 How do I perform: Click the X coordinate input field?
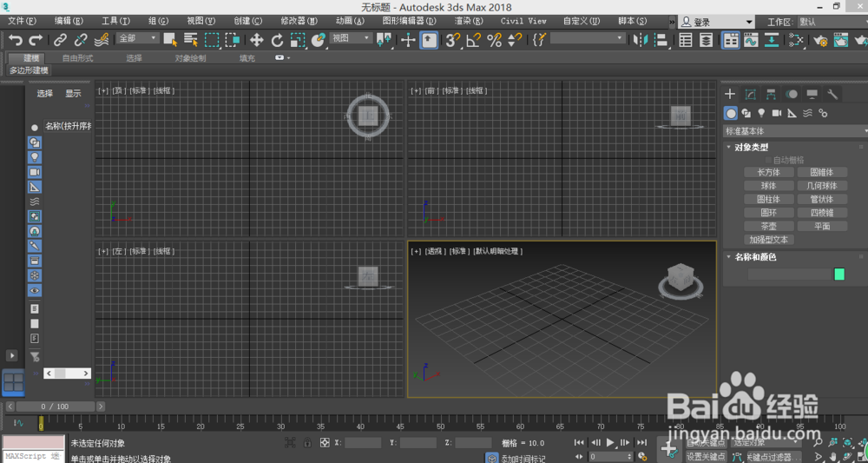363,442
